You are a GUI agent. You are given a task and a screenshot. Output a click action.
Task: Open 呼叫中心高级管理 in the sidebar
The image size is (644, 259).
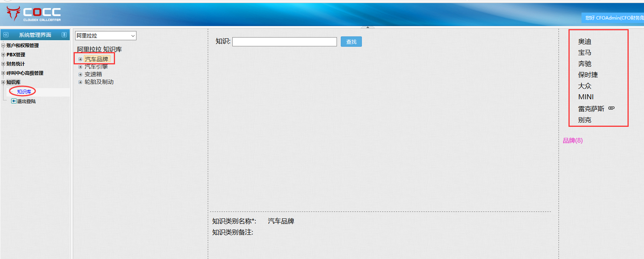click(x=25, y=73)
